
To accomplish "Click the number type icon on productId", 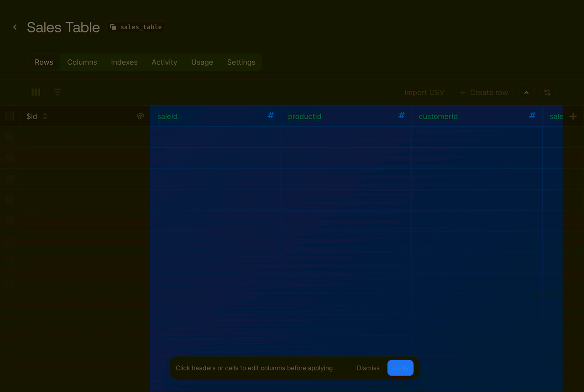I will click(401, 115).
